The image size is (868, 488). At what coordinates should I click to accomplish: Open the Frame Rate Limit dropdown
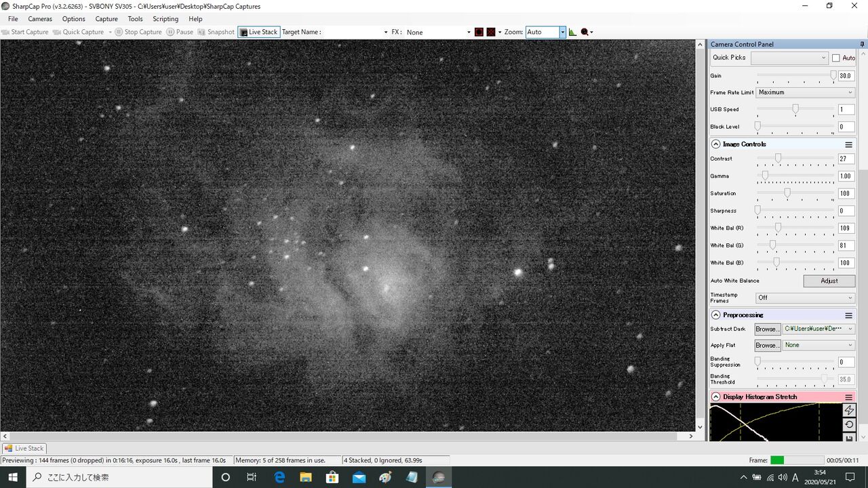[806, 92]
